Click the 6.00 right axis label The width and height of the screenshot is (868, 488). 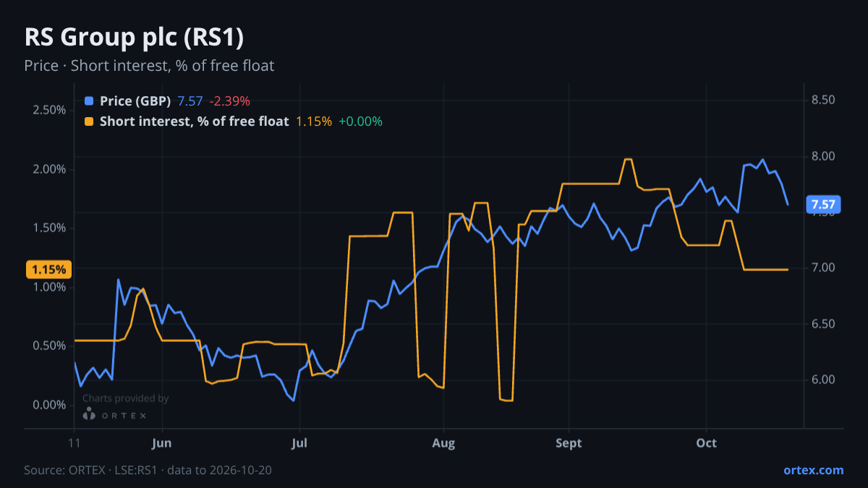coord(823,380)
